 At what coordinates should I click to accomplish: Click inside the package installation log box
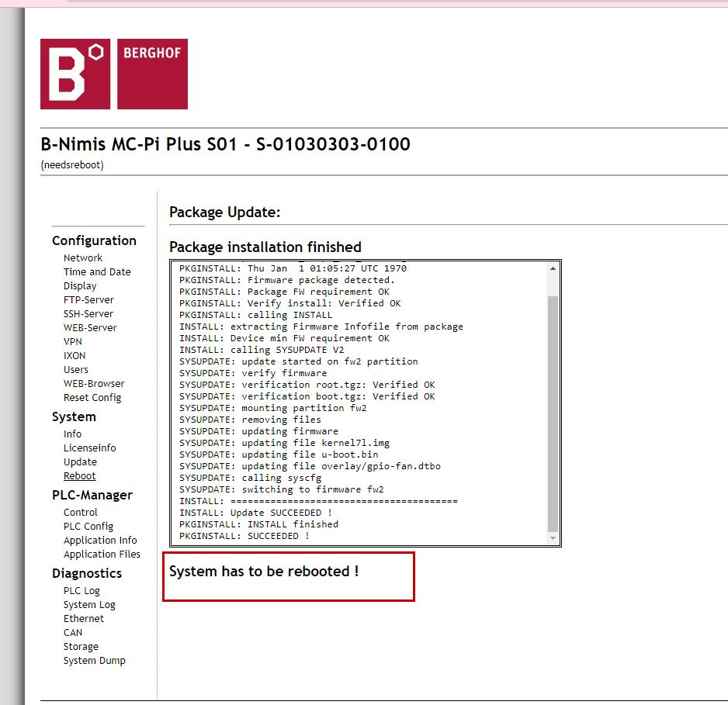(366, 403)
